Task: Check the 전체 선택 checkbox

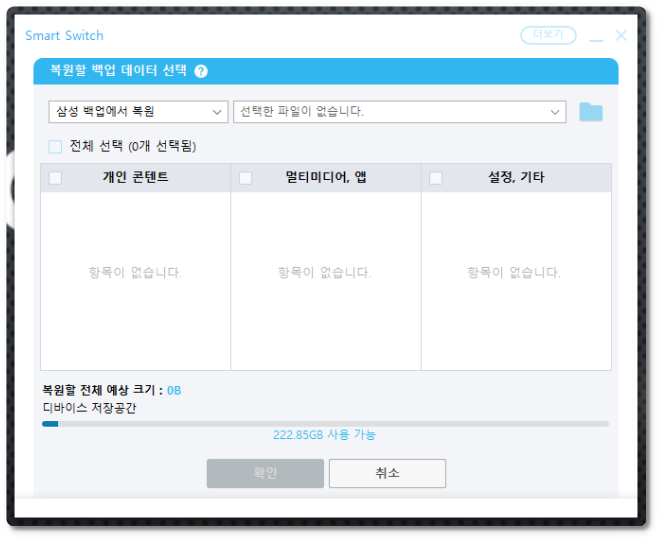Action: click(55, 146)
